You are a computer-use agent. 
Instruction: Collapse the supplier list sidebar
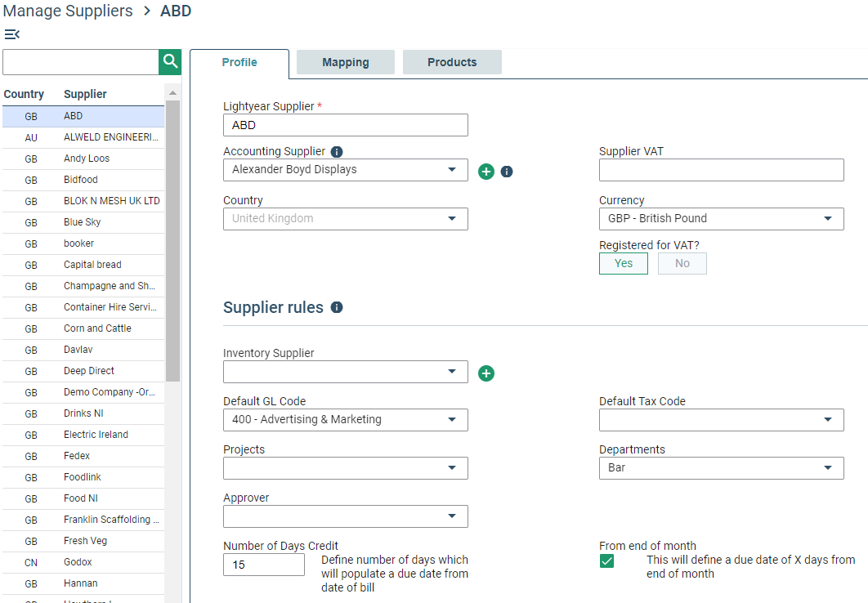(11, 34)
